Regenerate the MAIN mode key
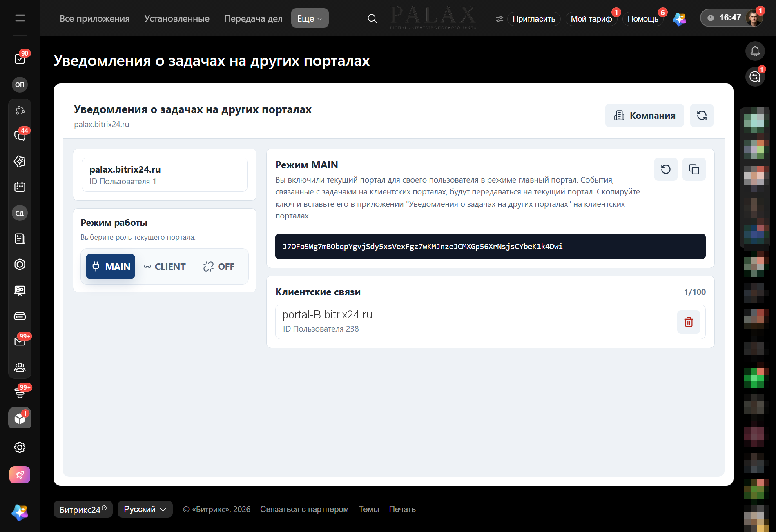Image resolution: width=776 pixels, height=532 pixels. (666, 169)
